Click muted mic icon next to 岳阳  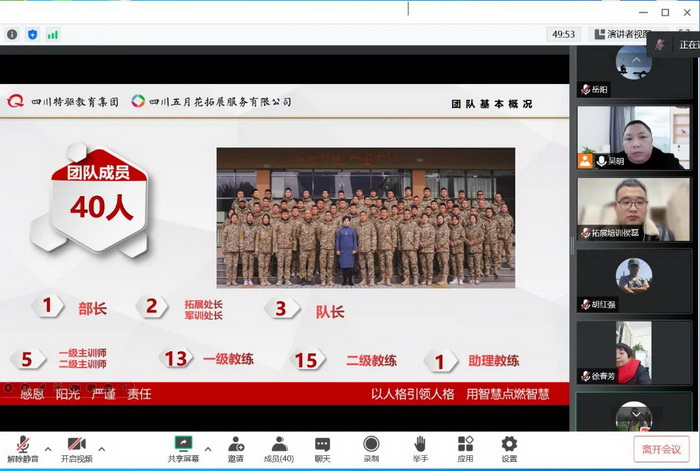click(x=586, y=89)
